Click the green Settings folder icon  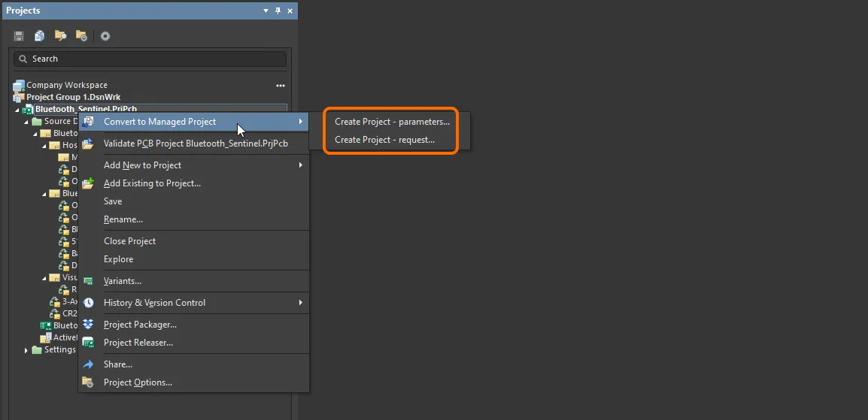tap(37, 350)
